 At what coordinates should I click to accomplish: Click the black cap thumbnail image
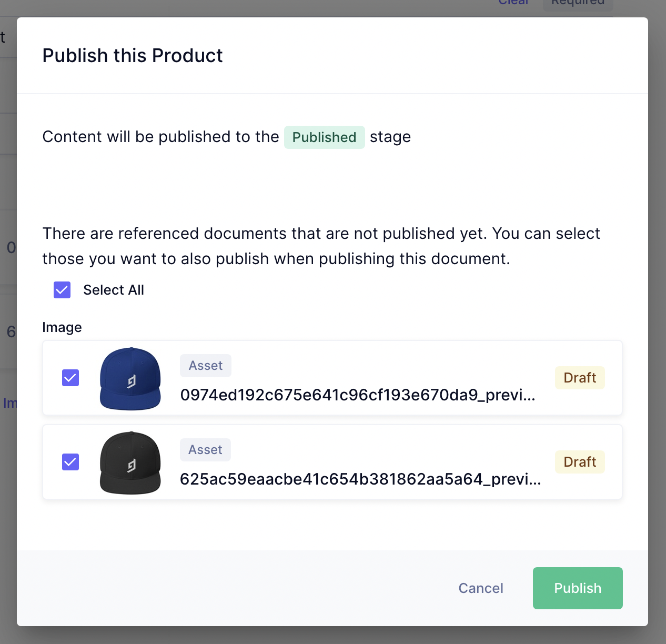click(130, 463)
